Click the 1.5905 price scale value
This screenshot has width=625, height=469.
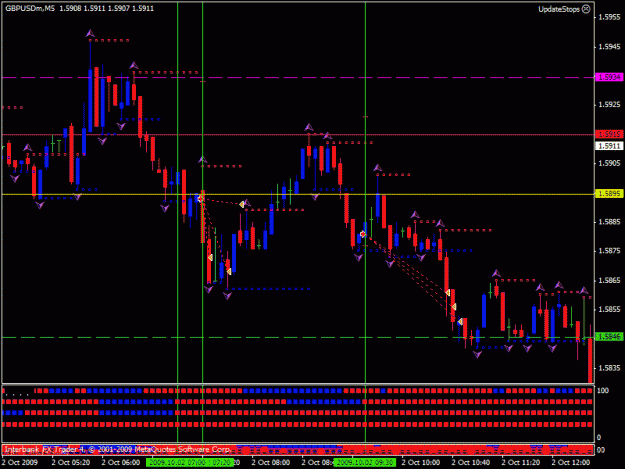point(609,163)
